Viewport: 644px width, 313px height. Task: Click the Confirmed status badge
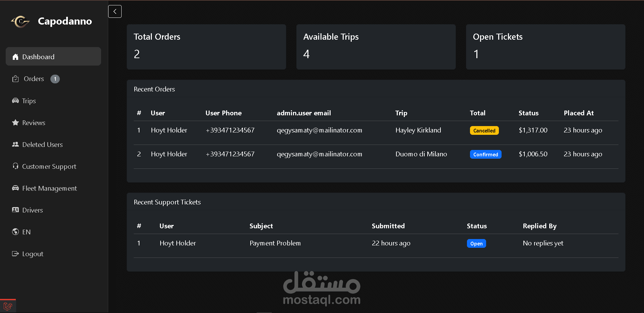pyautogui.click(x=485, y=154)
